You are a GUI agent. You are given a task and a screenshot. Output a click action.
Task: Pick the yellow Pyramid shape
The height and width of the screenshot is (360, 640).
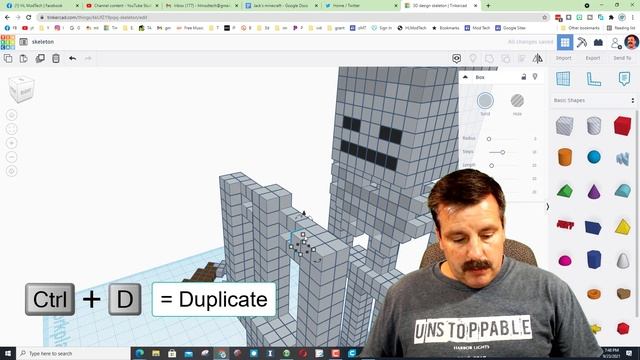point(623,227)
